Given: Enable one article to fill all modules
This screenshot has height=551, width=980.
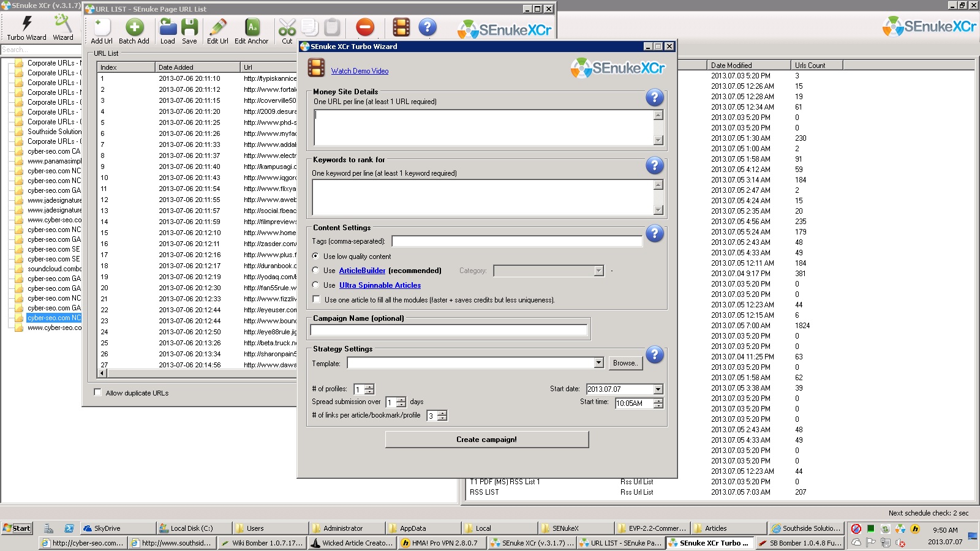Looking at the screenshot, I should coord(316,299).
